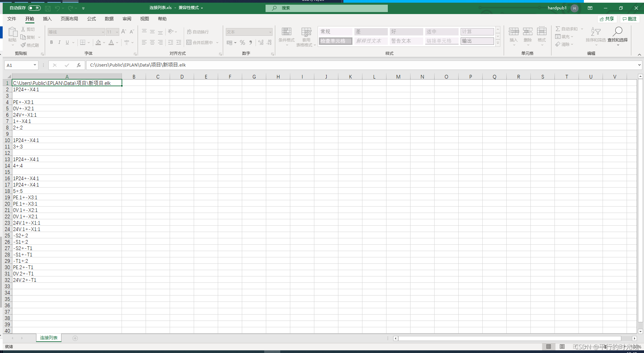The image size is (644, 353).
Task: Apply the Normal (常规) cell style
Action: [335, 32]
